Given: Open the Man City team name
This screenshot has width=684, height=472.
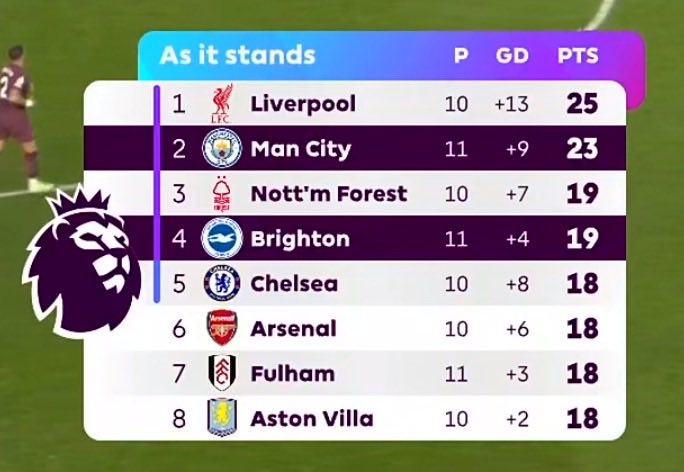Looking at the screenshot, I should (301, 150).
